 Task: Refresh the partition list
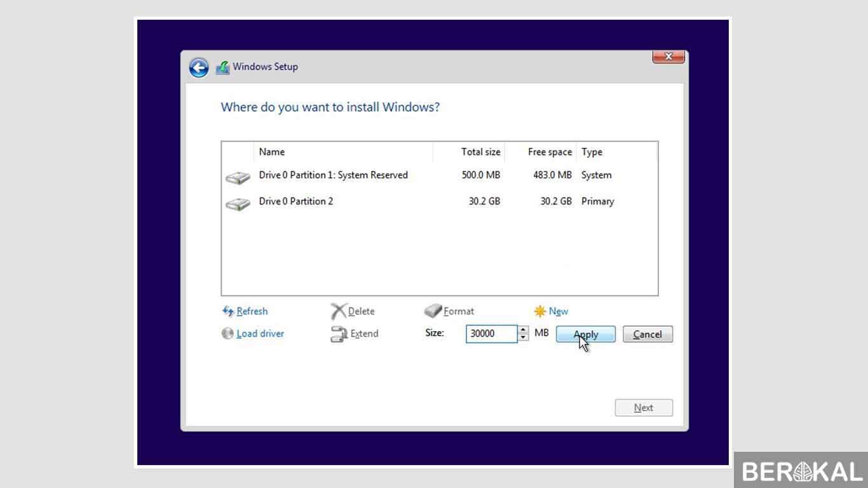click(x=252, y=311)
